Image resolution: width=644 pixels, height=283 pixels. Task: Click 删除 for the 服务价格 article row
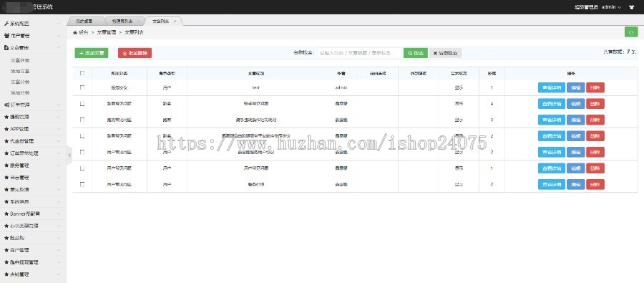(x=595, y=184)
